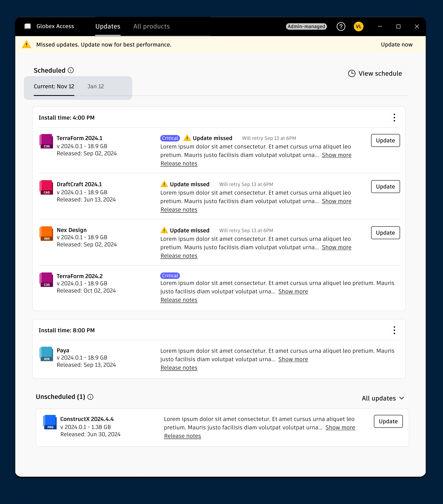Open View schedule
This screenshot has width=443, height=504.
375,73
